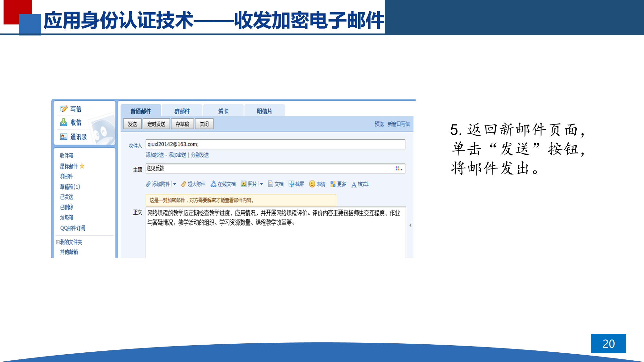644x362 pixels.
Task: Open the 表情 emoji picker
Action: [312, 184]
